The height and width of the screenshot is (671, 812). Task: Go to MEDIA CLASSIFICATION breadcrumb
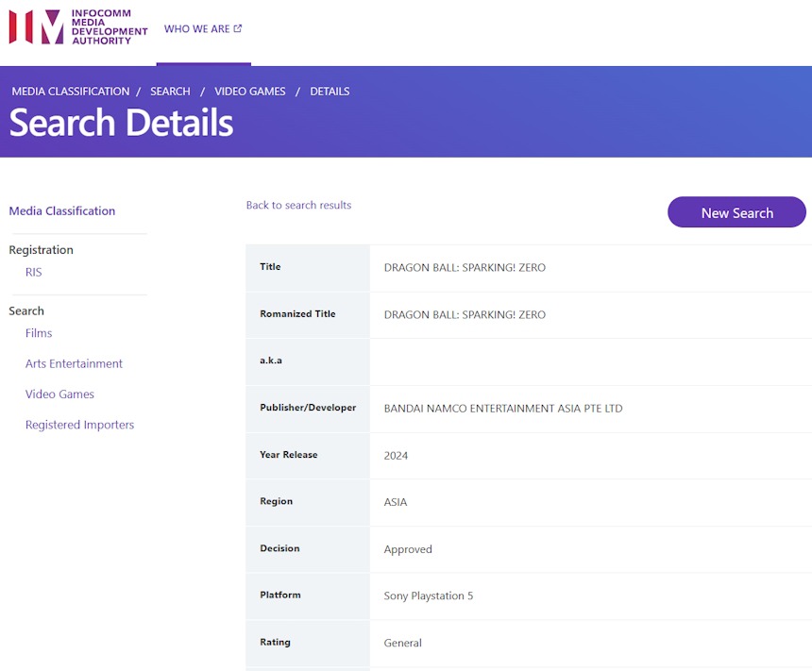coord(71,92)
